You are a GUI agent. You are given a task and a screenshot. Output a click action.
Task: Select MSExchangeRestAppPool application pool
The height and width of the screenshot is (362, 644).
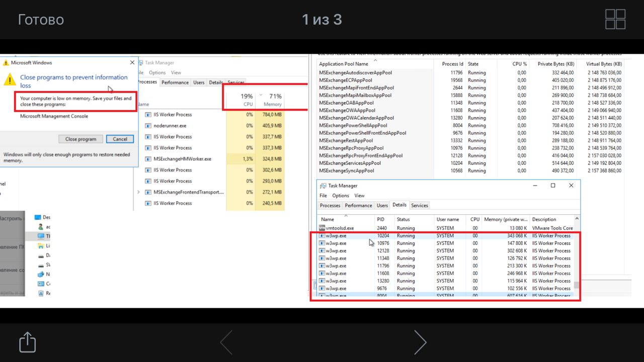(346, 141)
